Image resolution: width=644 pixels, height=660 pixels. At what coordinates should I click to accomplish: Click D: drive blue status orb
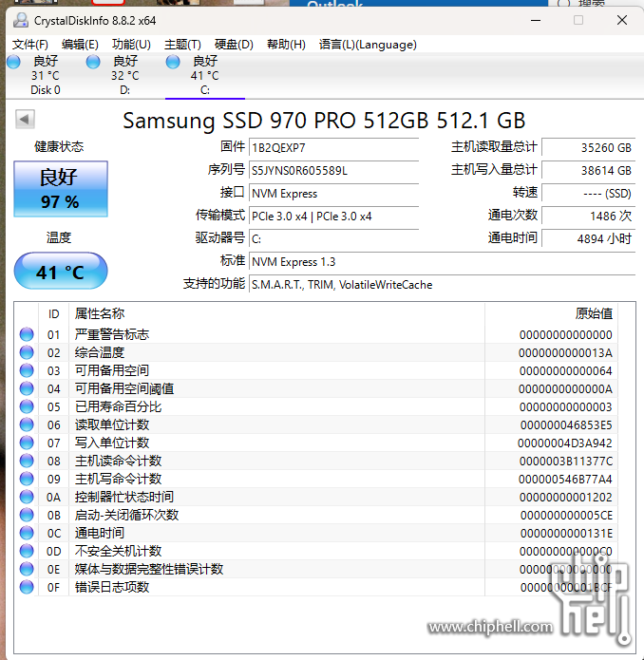click(93, 62)
